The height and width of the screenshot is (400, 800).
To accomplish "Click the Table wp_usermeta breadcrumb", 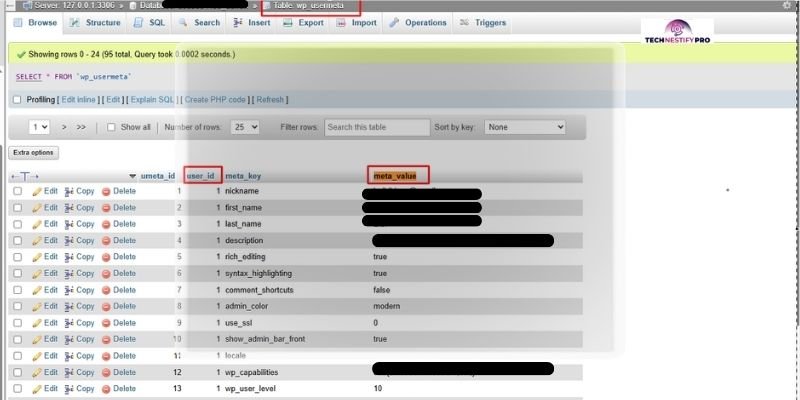I will tap(309, 6).
